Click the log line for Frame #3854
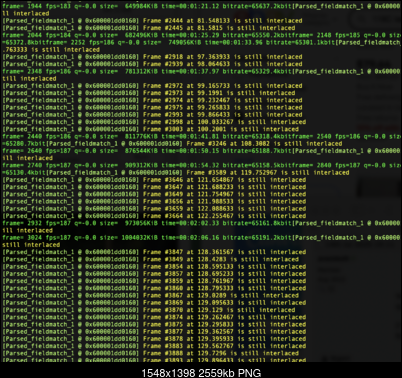 coord(154,267)
